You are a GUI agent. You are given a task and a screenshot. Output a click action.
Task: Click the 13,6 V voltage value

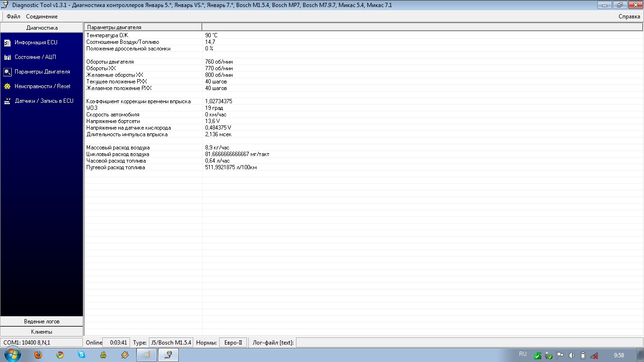[213, 121]
